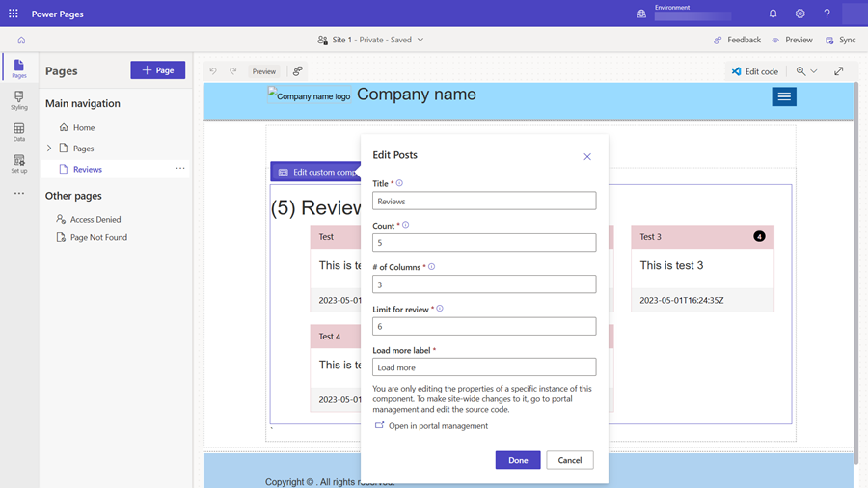The image size is (868, 488).
Task: Click the environment picker icon
Action: [x=641, y=14]
